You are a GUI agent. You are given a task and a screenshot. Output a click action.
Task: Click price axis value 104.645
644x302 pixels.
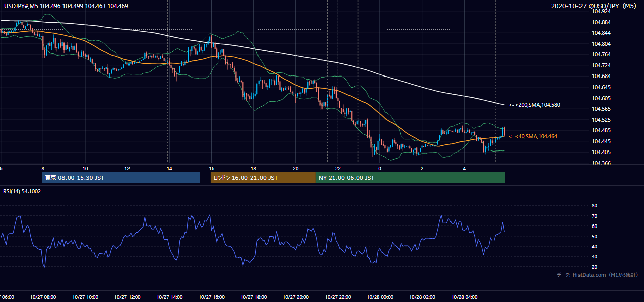click(x=601, y=87)
